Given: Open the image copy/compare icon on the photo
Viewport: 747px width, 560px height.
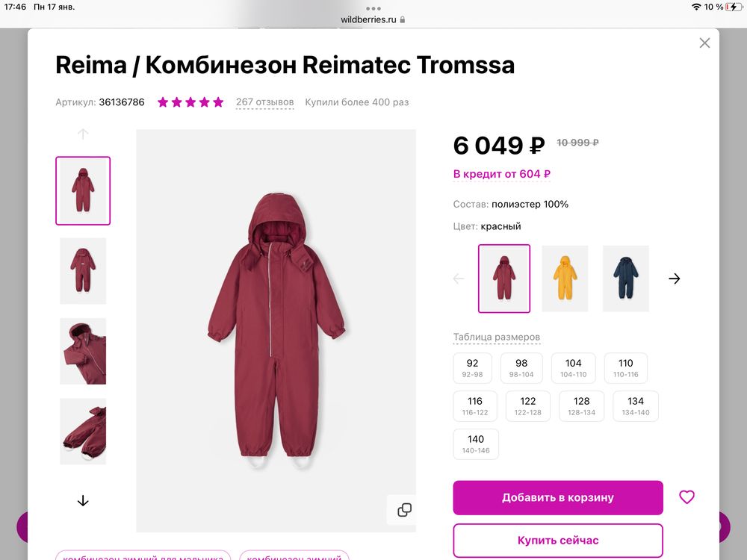Looking at the screenshot, I should click(x=403, y=510).
